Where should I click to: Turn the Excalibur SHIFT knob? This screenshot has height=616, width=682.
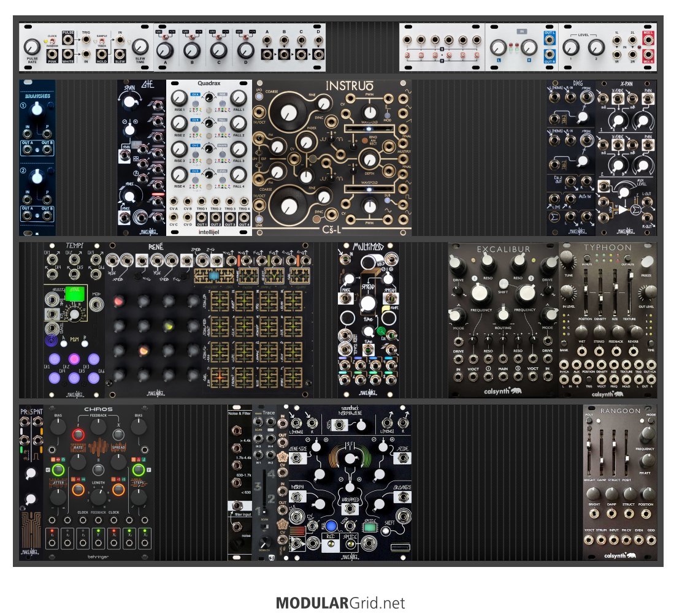(504, 284)
